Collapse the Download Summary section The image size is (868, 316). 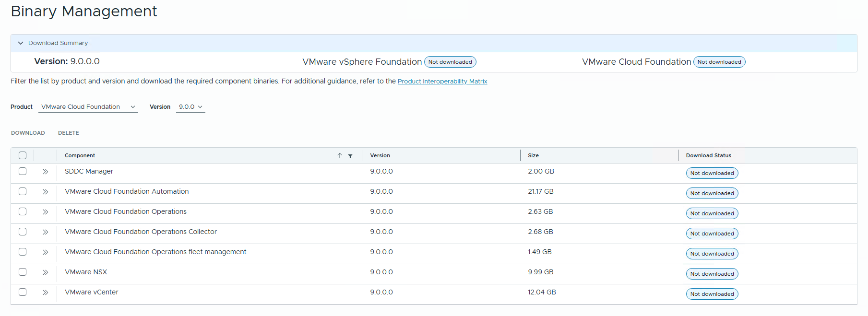click(21, 43)
